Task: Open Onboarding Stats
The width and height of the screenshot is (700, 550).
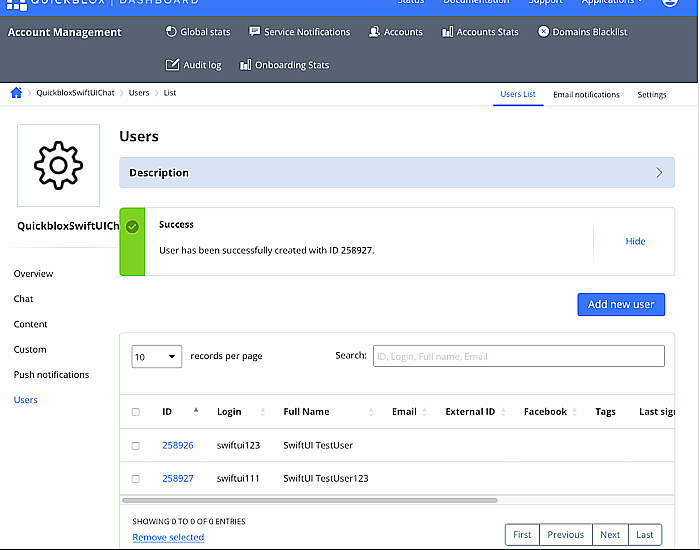Action: pyautogui.click(x=284, y=65)
